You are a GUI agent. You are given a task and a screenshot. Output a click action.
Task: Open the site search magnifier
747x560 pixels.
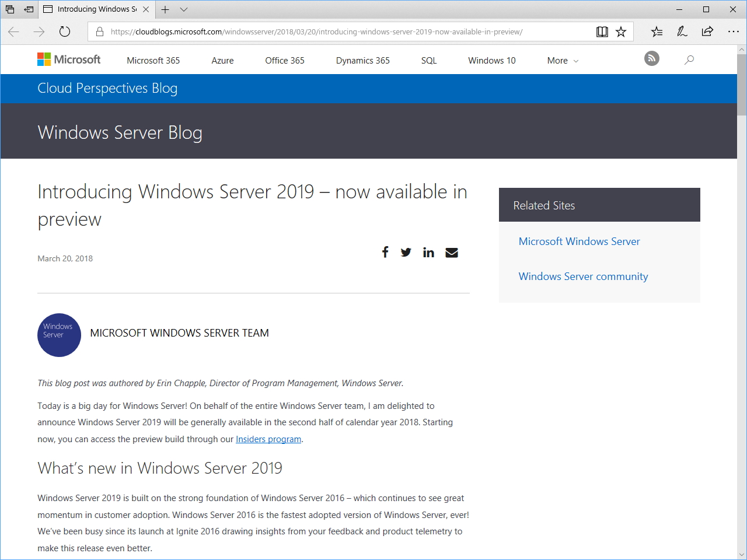pyautogui.click(x=689, y=60)
